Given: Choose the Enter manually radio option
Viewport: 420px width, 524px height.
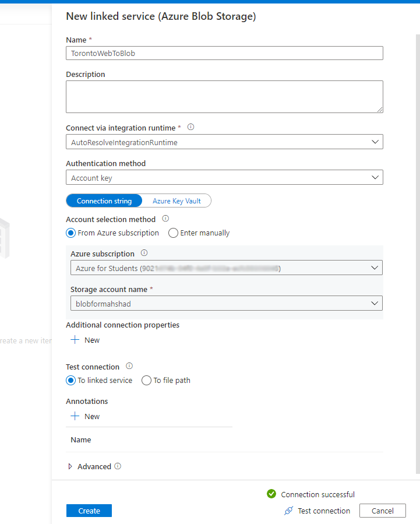Looking at the screenshot, I should (173, 233).
